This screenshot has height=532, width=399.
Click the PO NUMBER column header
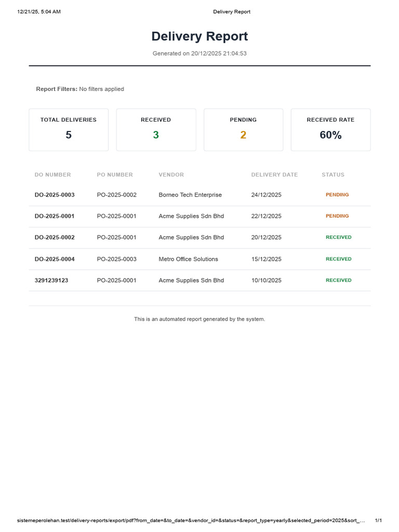click(115, 175)
